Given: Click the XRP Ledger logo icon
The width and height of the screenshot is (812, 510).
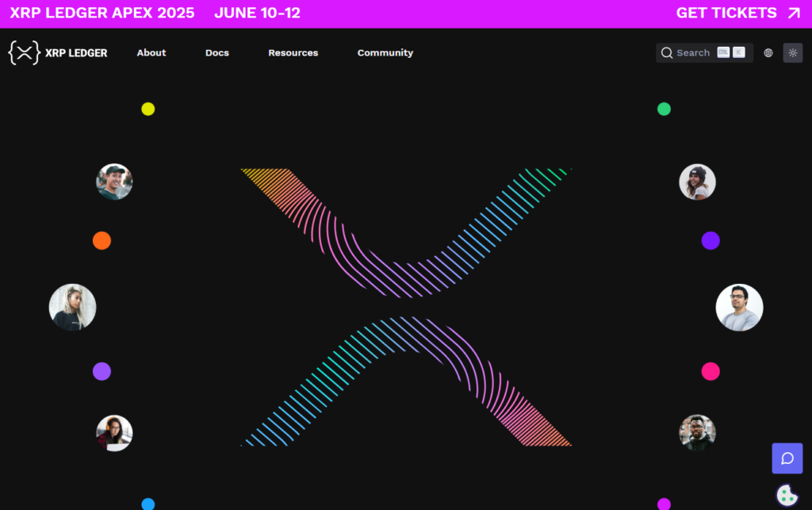Looking at the screenshot, I should tap(24, 52).
